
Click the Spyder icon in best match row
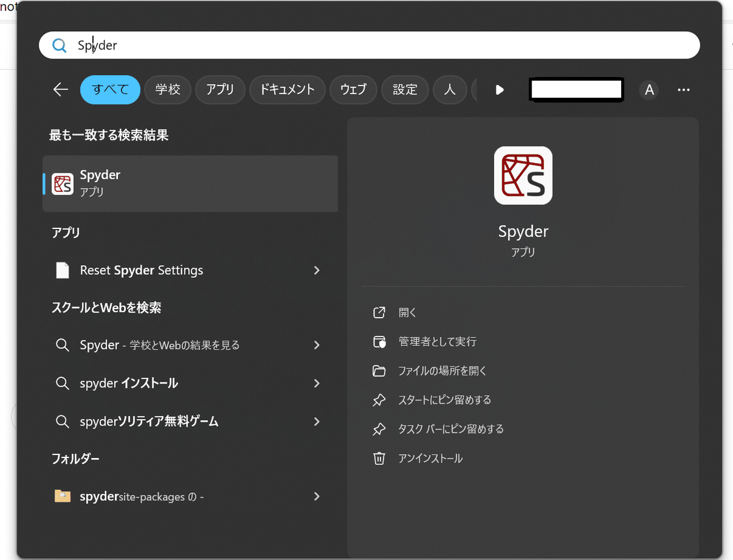62,184
